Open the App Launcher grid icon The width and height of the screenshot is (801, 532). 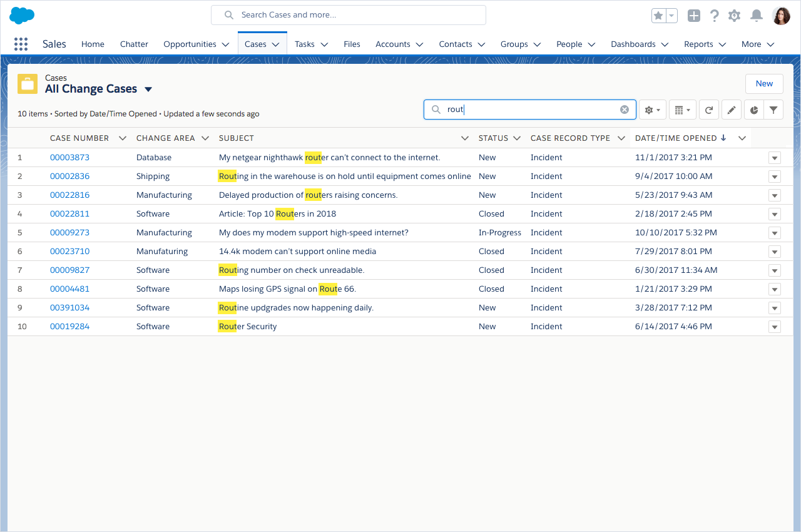(x=21, y=44)
